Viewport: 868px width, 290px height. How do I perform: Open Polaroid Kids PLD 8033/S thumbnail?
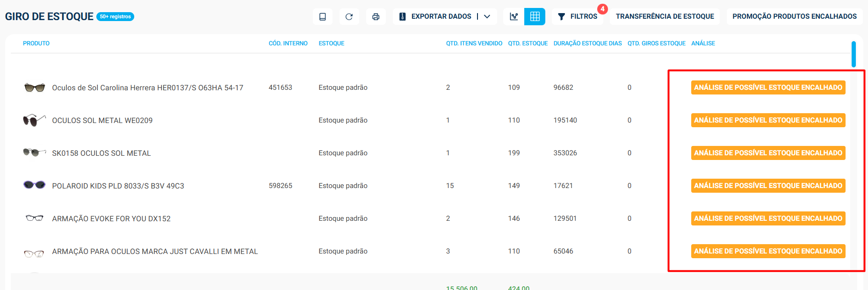click(x=35, y=185)
